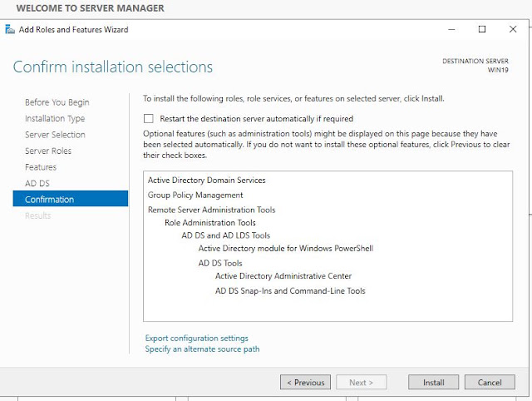Viewport: 532px width, 401px height.
Task: Click Welcome to Server Manager header text
Action: tap(91, 8)
